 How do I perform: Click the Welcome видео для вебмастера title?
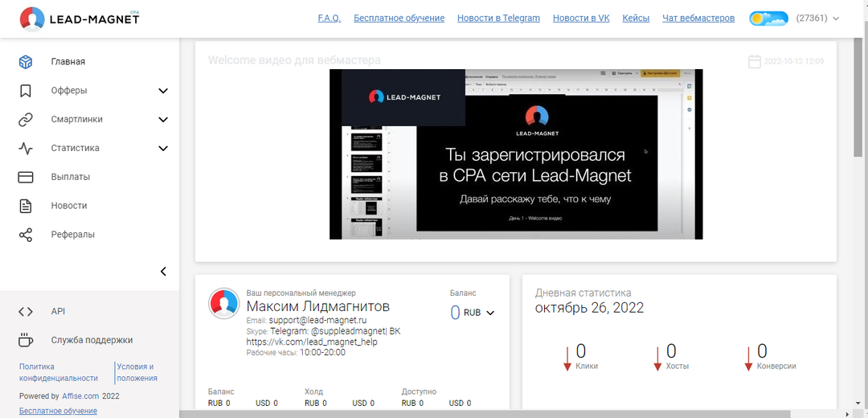(294, 60)
